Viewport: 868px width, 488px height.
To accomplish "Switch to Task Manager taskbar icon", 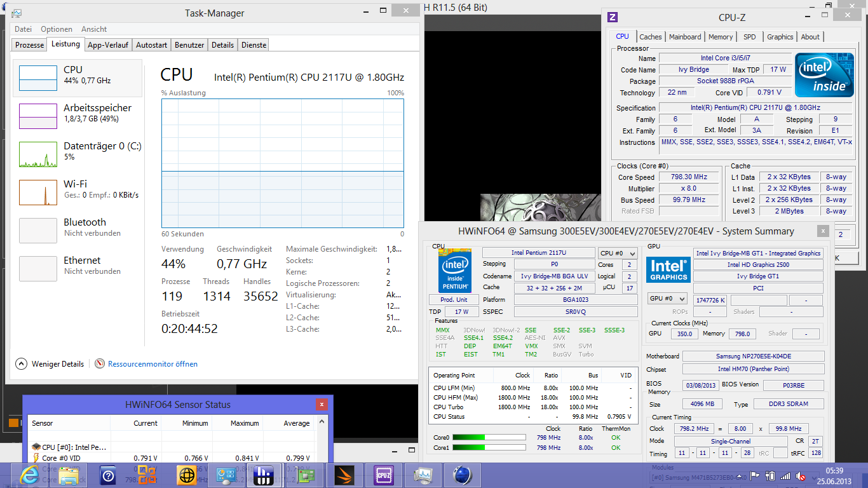I will [x=423, y=475].
